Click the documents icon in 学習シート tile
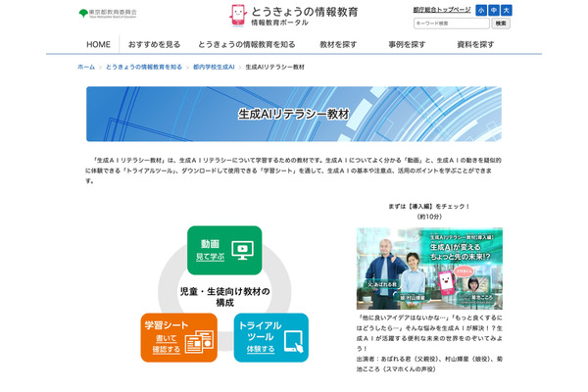Viewport: 588px width, 392px height. [200, 341]
